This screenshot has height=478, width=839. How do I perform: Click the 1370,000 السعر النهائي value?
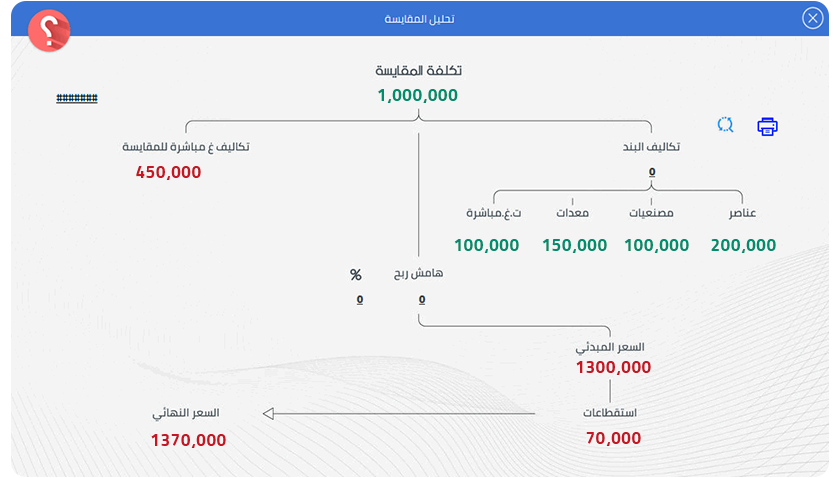(188, 440)
